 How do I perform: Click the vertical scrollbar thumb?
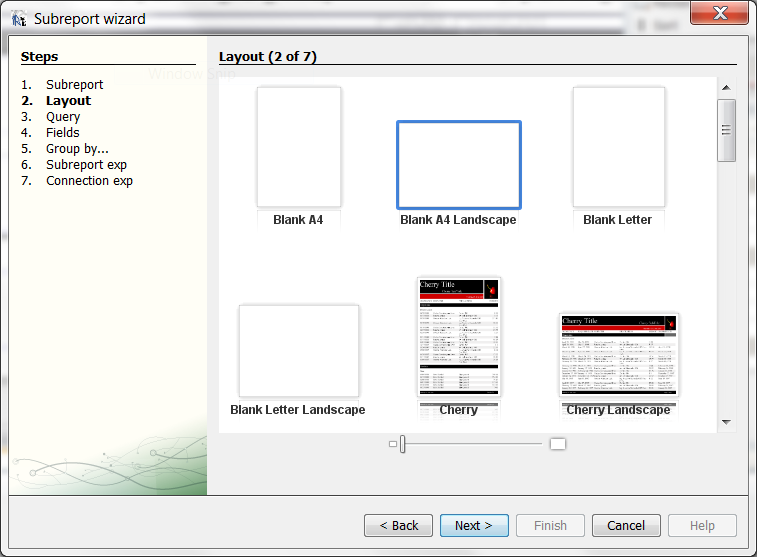pyautogui.click(x=726, y=130)
